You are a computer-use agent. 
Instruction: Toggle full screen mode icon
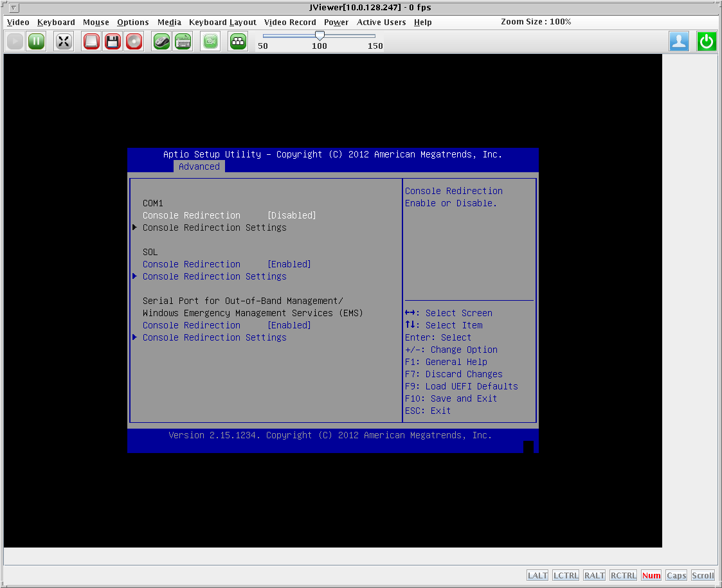64,42
